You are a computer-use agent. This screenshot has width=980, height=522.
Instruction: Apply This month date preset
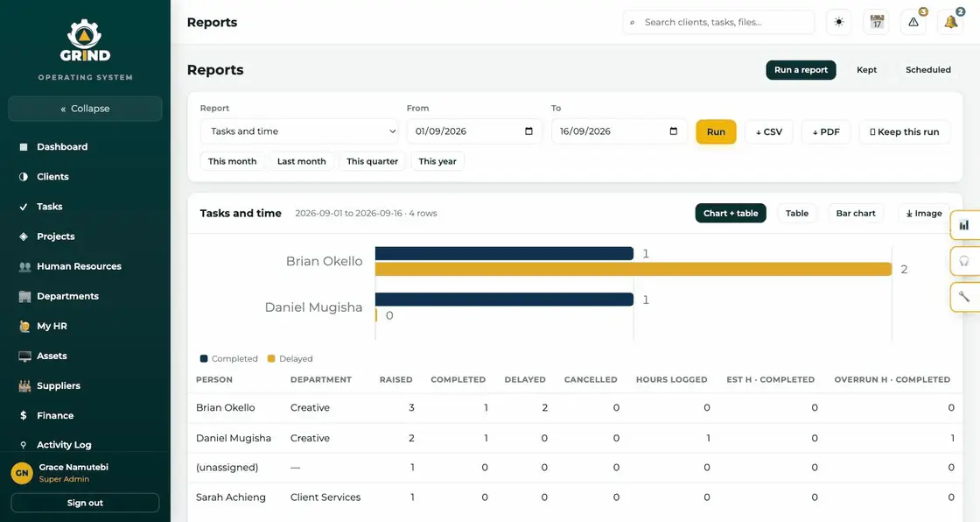[x=233, y=161]
